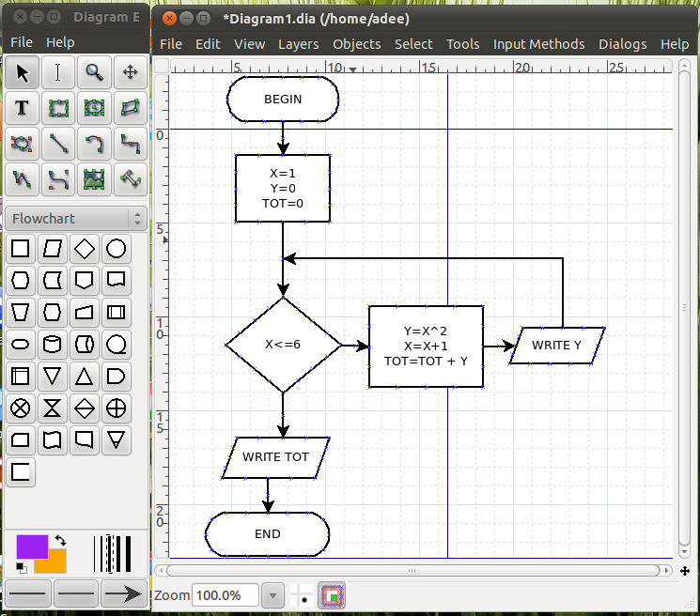Viewport: 700px width, 616px height.
Task: Select the Beziergon tool
Action: 22,144
